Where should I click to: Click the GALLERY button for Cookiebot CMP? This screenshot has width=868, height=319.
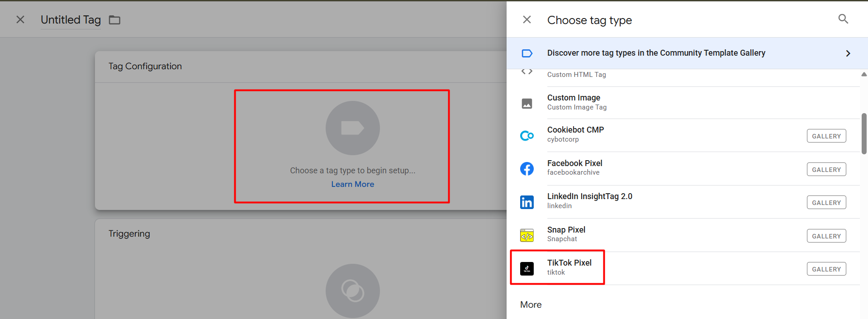pos(826,136)
